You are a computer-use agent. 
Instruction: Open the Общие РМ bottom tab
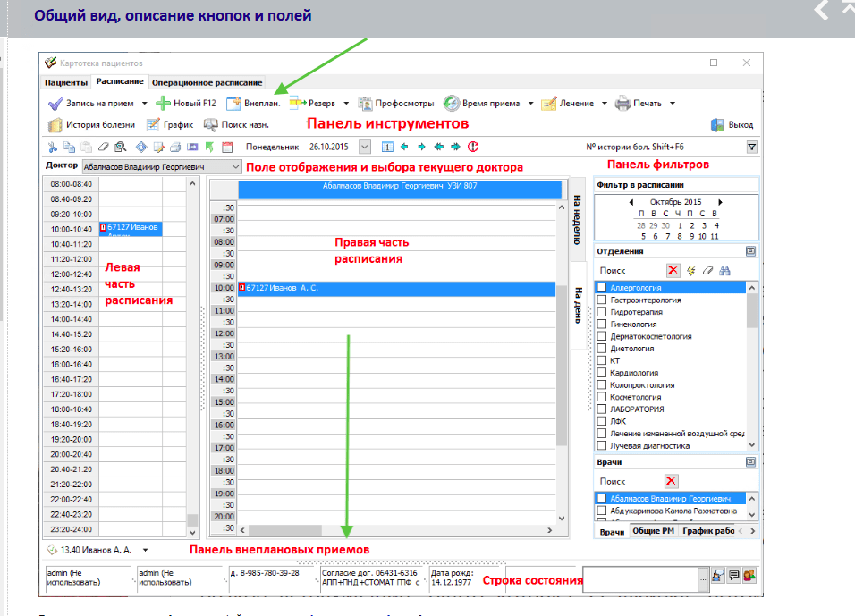[x=653, y=531]
